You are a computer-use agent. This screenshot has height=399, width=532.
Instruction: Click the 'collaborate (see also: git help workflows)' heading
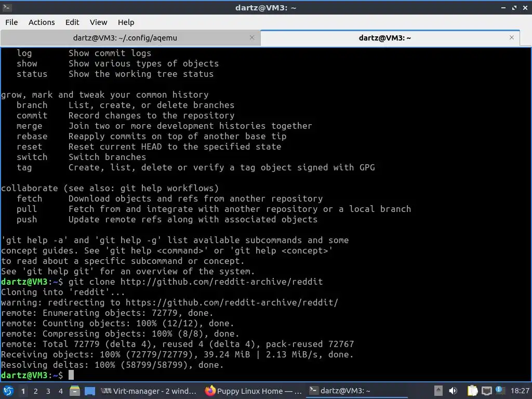[110, 188]
